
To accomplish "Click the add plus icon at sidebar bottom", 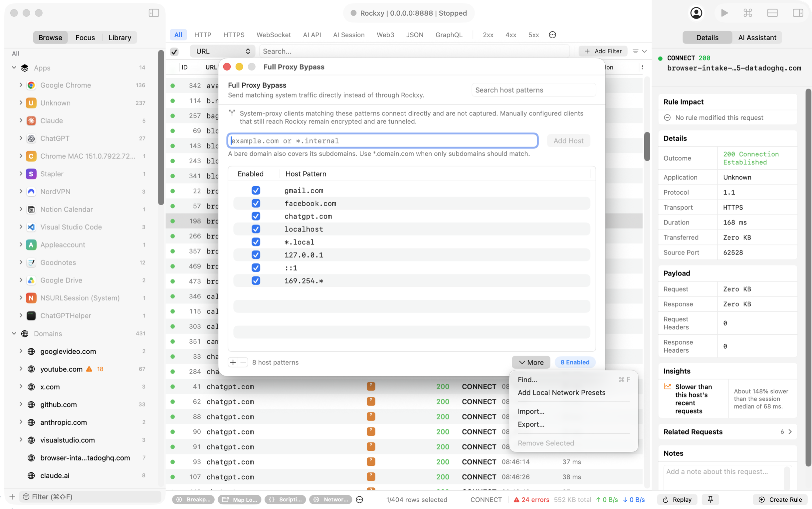I will pyautogui.click(x=12, y=497).
